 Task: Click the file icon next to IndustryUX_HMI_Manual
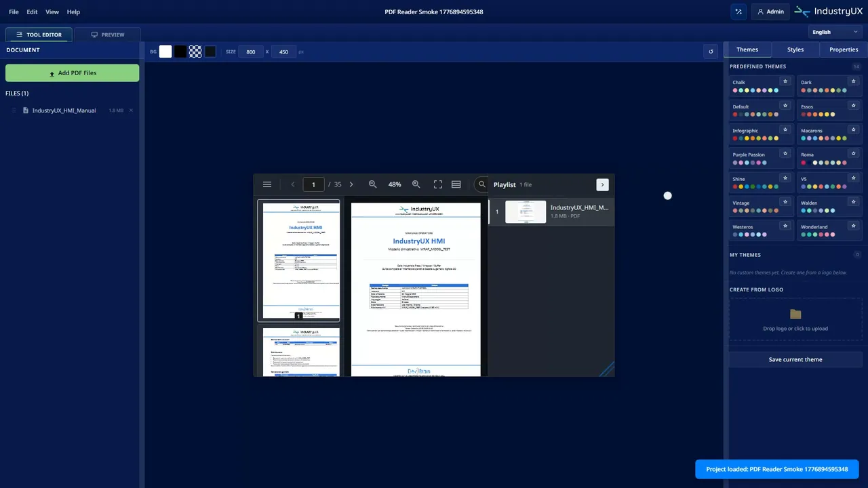(26, 110)
